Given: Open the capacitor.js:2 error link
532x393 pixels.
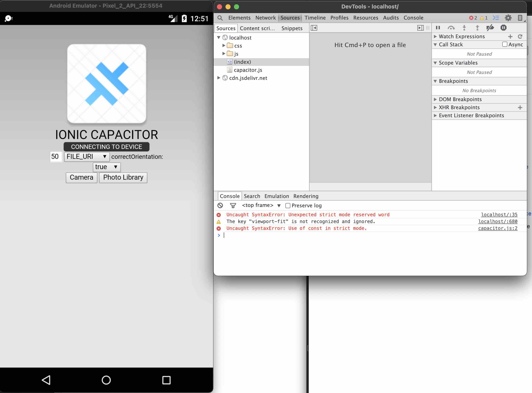Looking at the screenshot, I should 498,228.
